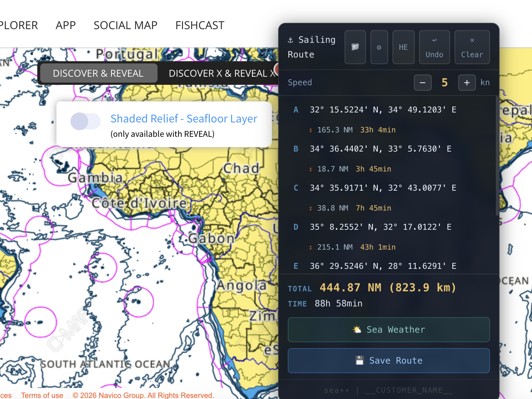Click the 7h 45min leg duration
The width and height of the screenshot is (532, 399).
point(373,208)
